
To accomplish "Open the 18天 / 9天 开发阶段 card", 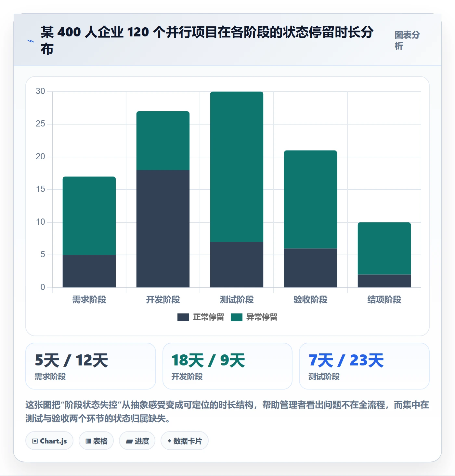I will coord(227,366).
